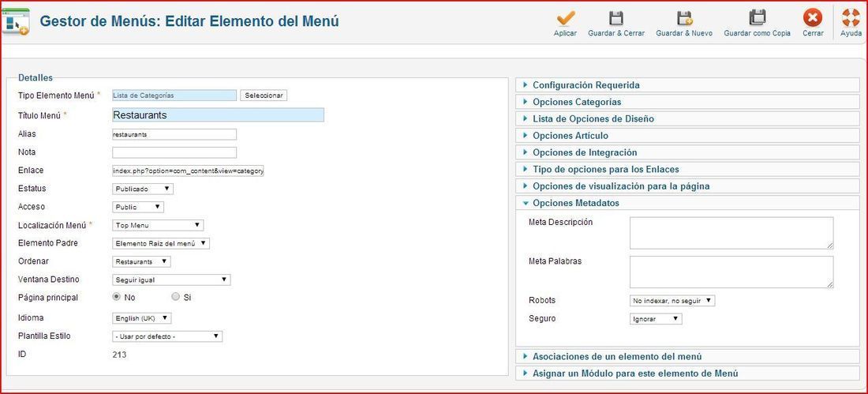Click the Guardar & Cerrar label
This screenshot has width=868, height=394.
[x=616, y=33]
